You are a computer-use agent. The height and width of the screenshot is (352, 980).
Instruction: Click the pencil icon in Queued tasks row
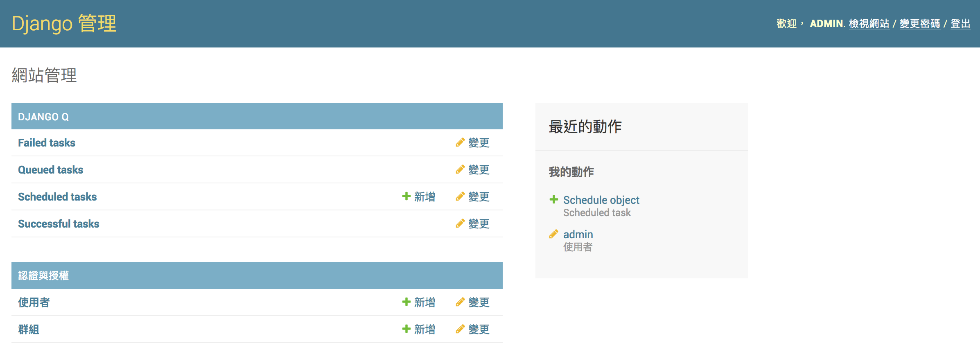click(x=460, y=169)
